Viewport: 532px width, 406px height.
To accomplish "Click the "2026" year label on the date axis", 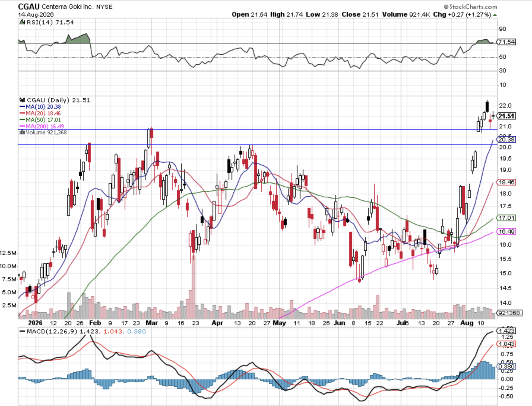I will tap(35, 323).
